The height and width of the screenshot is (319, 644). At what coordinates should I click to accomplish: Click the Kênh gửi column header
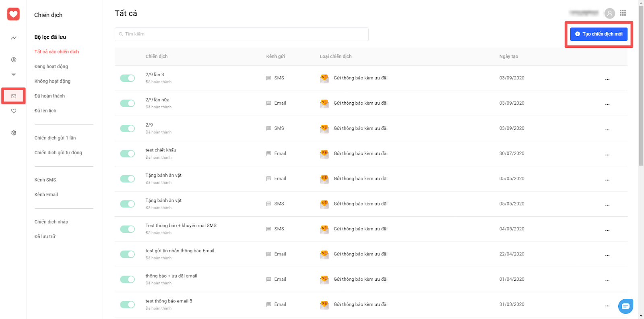276,57
